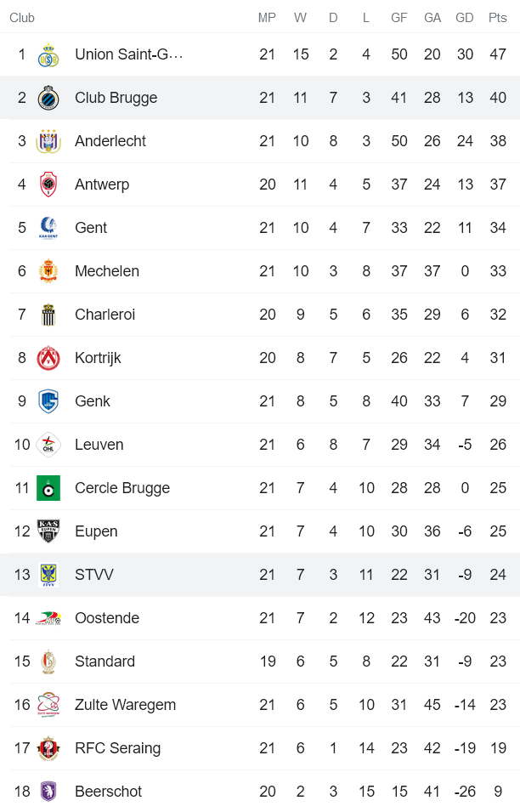This screenshot has width=520, height=812.
Task: Click the Union Saint-Gilloise club crest
Action: click(x=48, y=55)
